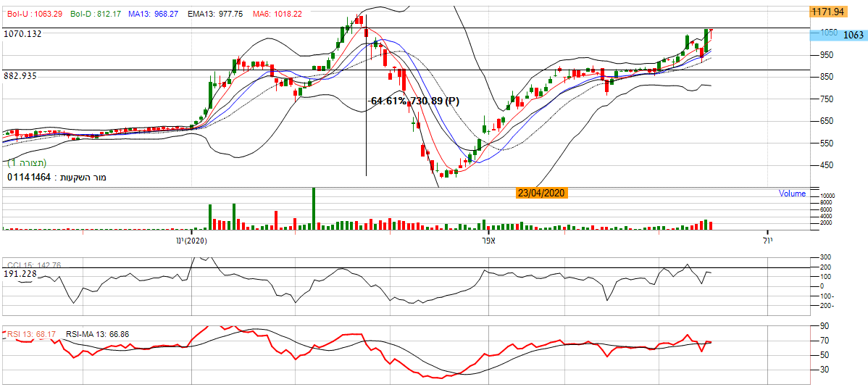Click the green (תצורה 1) configuration label
The height and width of the screenshot is (387, 868).
(x=28, y=164)
